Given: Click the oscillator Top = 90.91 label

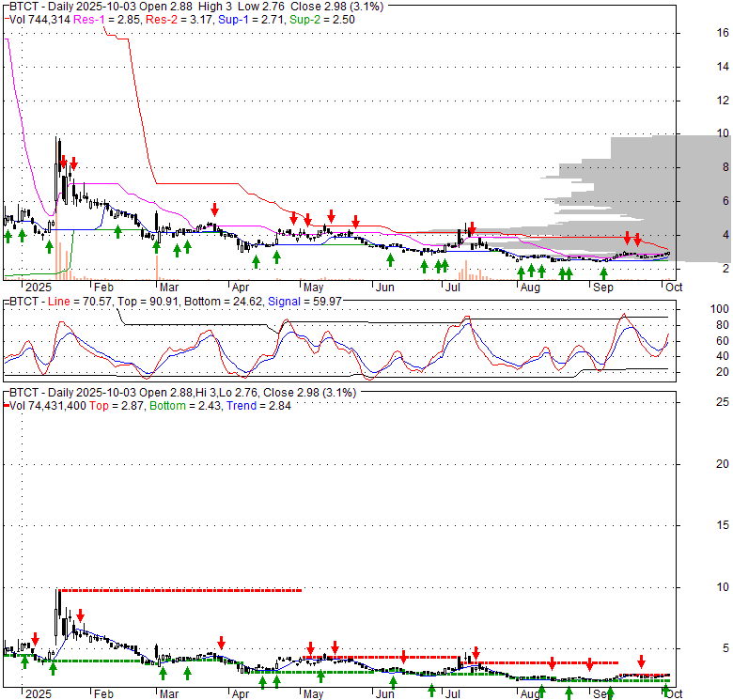Looking at the screenshot, I should (148, 302).
